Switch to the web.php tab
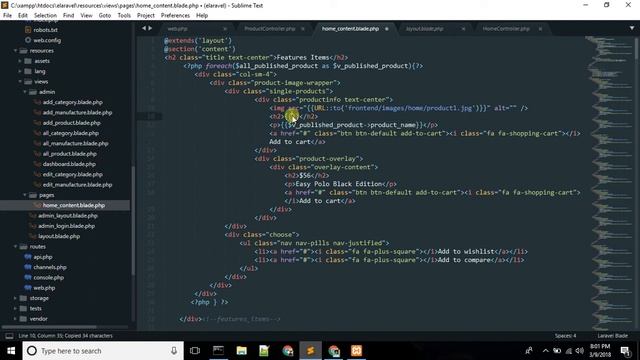Screen dimensions: 640x360 178,29
